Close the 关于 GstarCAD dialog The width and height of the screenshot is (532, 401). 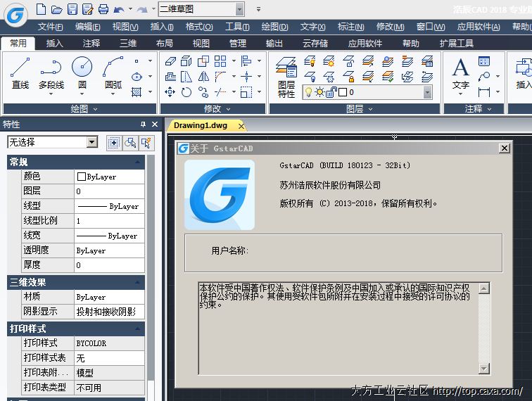[x=505, y=148]
